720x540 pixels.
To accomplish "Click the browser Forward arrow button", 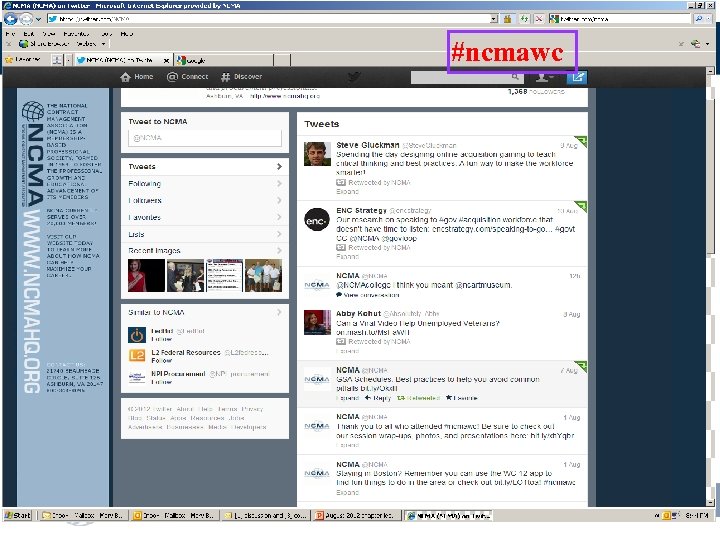I will [x=26, y=19].
